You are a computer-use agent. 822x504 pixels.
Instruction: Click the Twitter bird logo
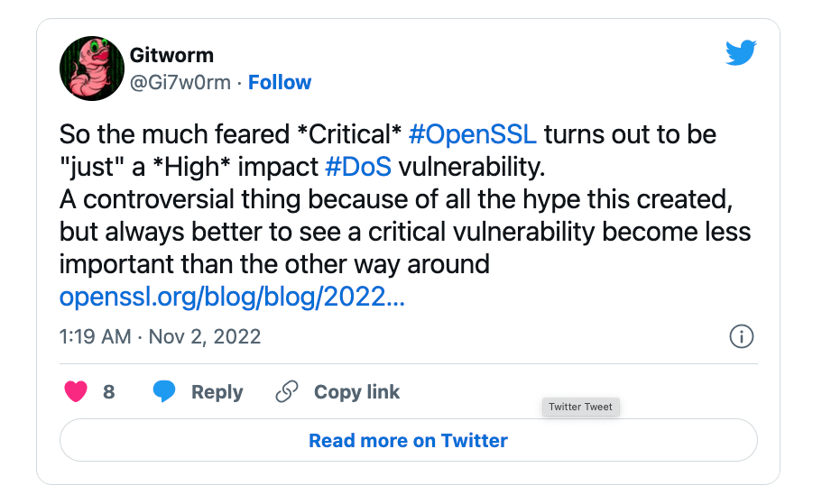point(741,54)
